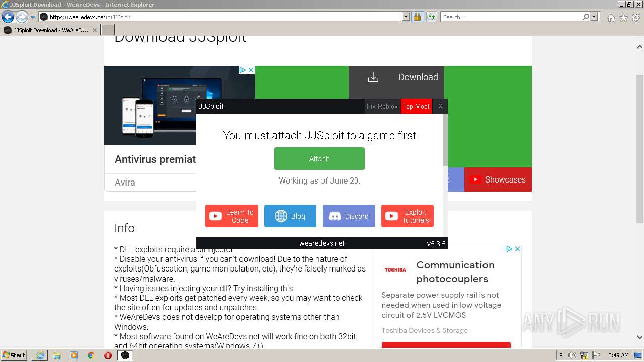
Task: Click the Home icon in Internet Explorer
Action: pyautogui.click(x=611, y=18)
